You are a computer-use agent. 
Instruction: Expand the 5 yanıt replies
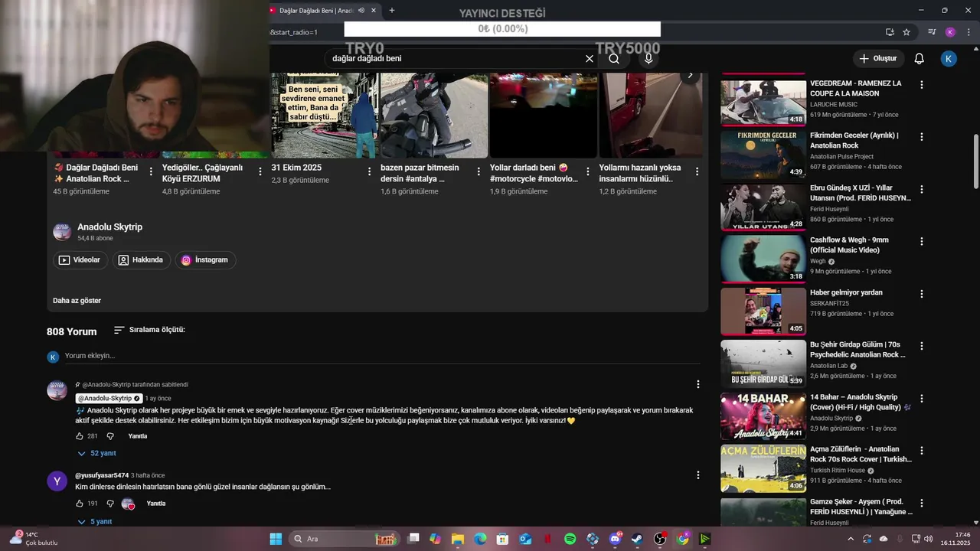(x=95, y=521)
